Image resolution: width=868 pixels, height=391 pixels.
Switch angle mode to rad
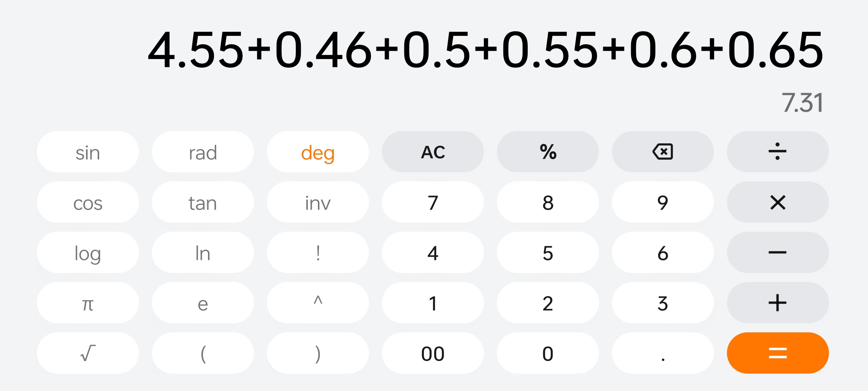[x=203, y=152]
